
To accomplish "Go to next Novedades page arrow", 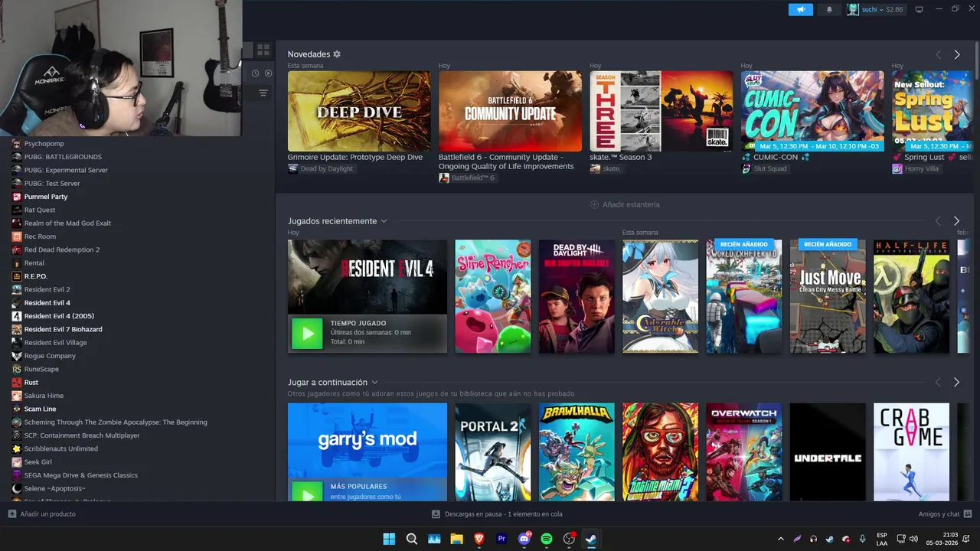I will click(956, 55).
